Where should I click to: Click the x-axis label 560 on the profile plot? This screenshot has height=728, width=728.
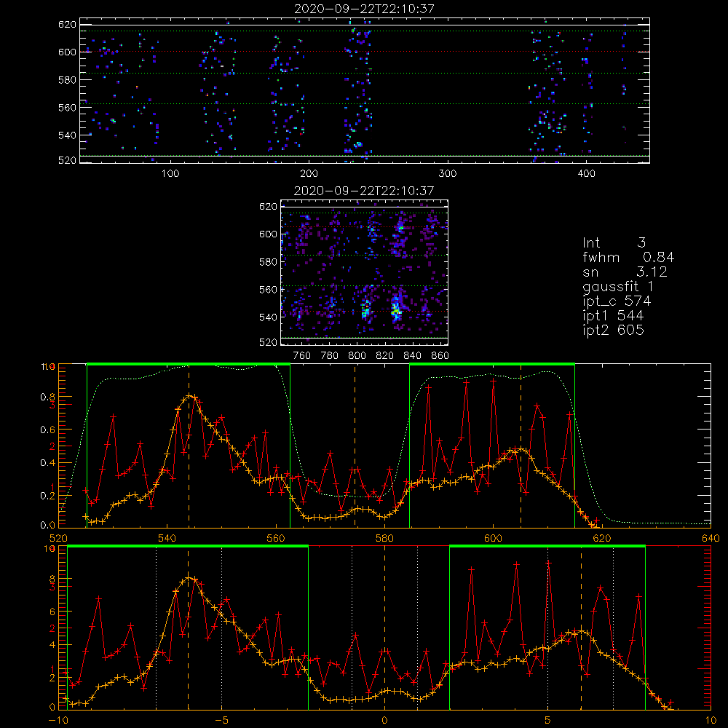(276, 539)
